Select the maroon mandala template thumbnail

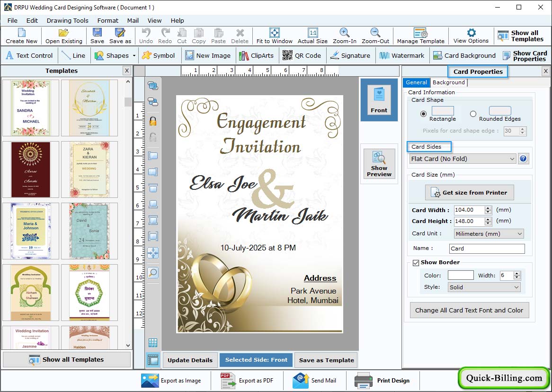(31, 169)
